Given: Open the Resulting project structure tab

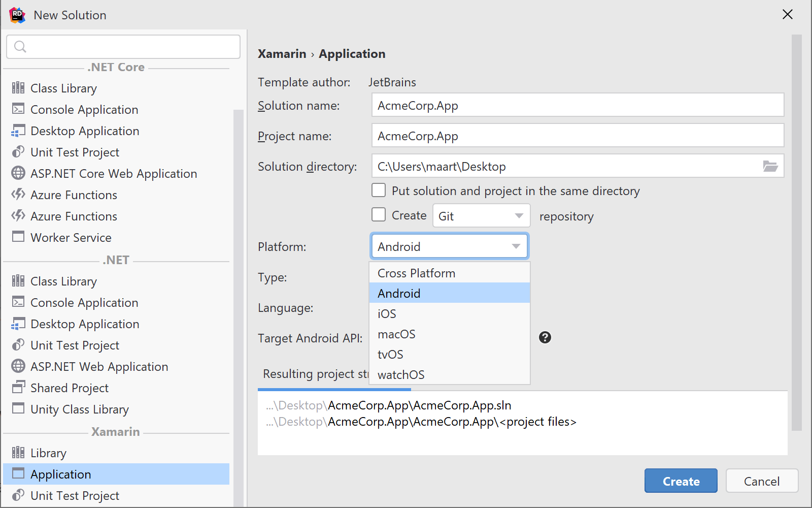Looking at the screenshot, I should pos(315,374).
